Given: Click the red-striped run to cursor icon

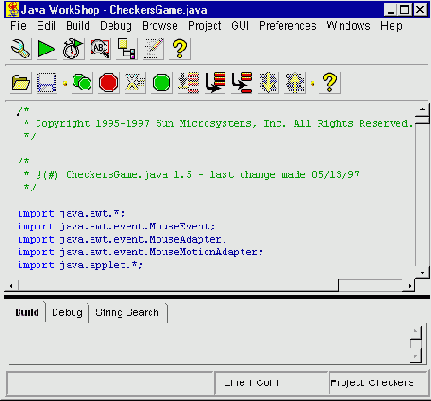Looking at the screenshot, I should 188,83.
